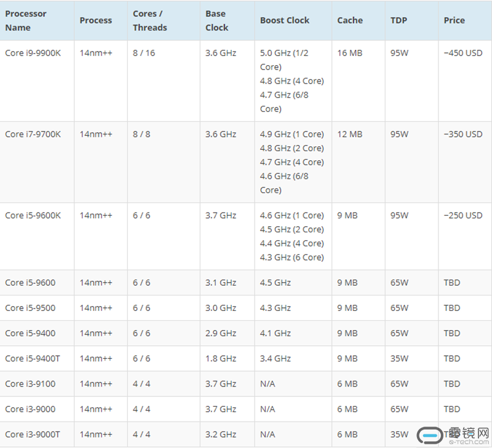Select the 3.4 GHz boost clock
The width and height of the screenshot is (492, 448).
pos(275,359)
